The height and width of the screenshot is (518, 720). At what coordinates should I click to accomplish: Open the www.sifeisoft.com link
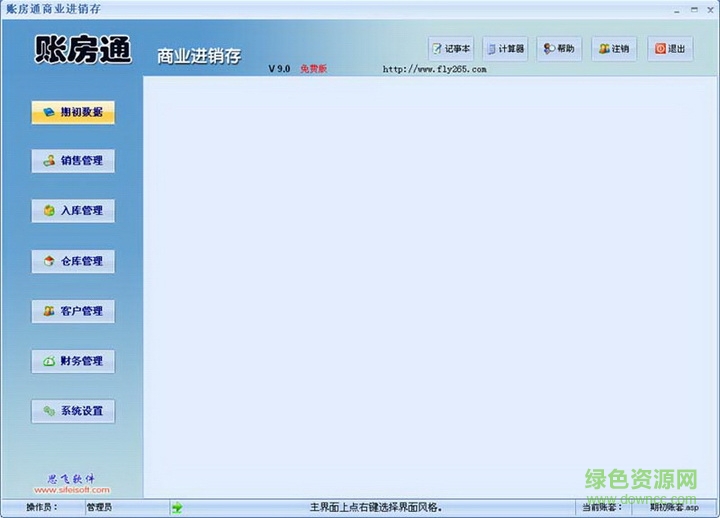coord(72,490)
